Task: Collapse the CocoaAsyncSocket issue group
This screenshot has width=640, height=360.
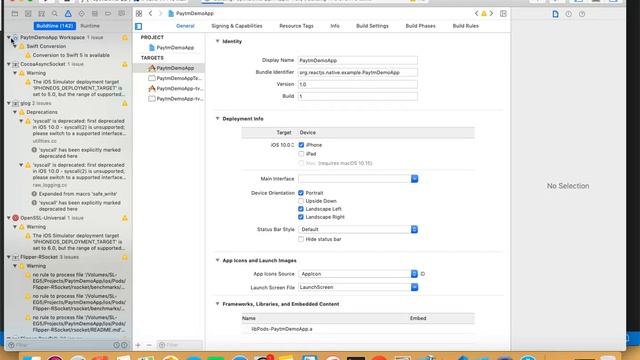Action: coord(9,64)
